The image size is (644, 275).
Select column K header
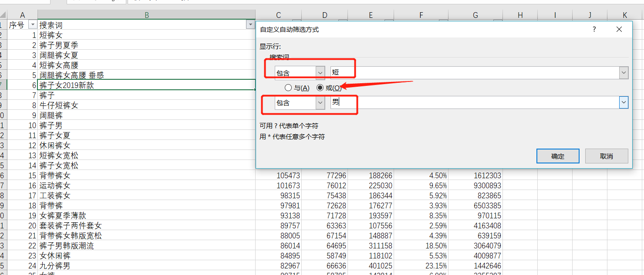tap(625, 15)
